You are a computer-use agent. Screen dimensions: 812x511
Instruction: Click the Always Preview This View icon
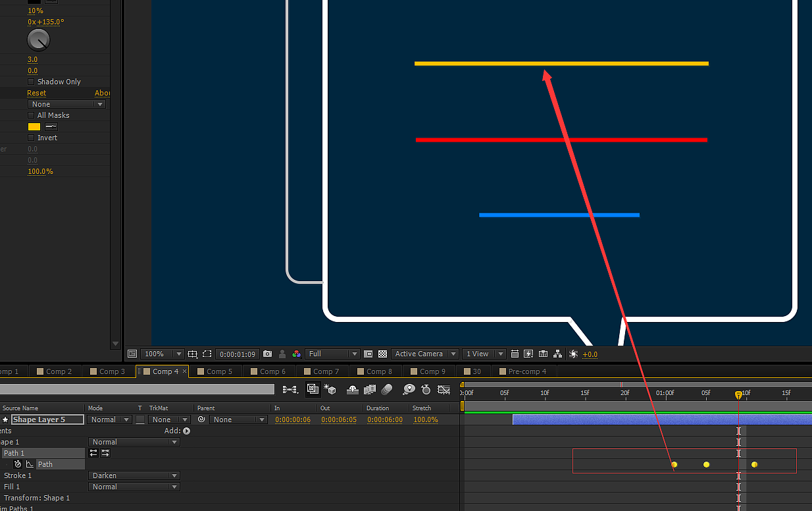[132, 354]
